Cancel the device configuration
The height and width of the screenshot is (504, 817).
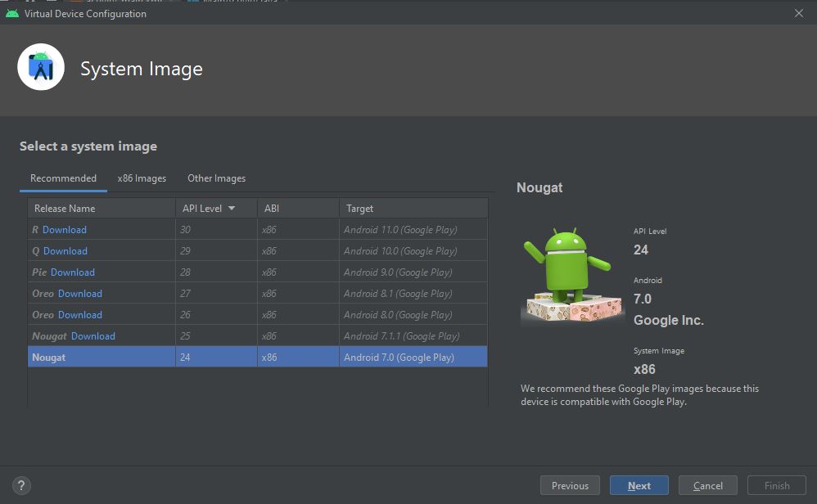tap(707, 486)
